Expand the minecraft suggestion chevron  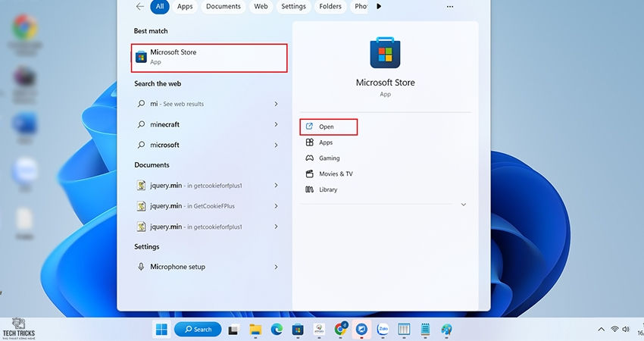pos(276,124)
